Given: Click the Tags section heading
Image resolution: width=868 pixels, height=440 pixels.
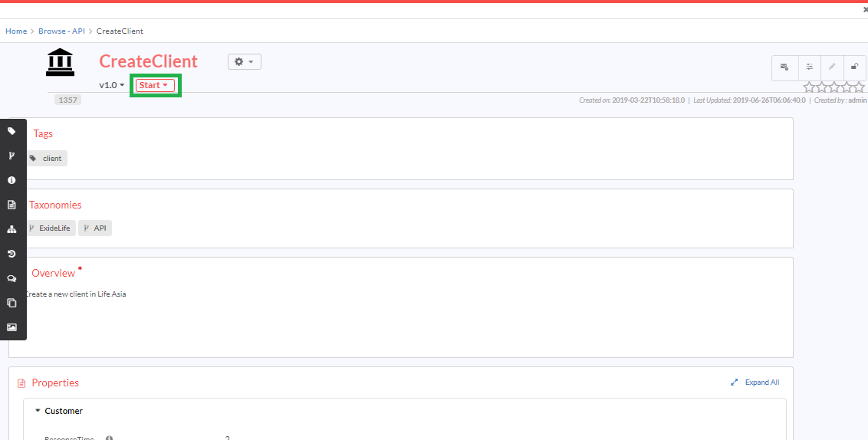Looking at the screenshot, I should pyautogui.click(x=43, y=133).
